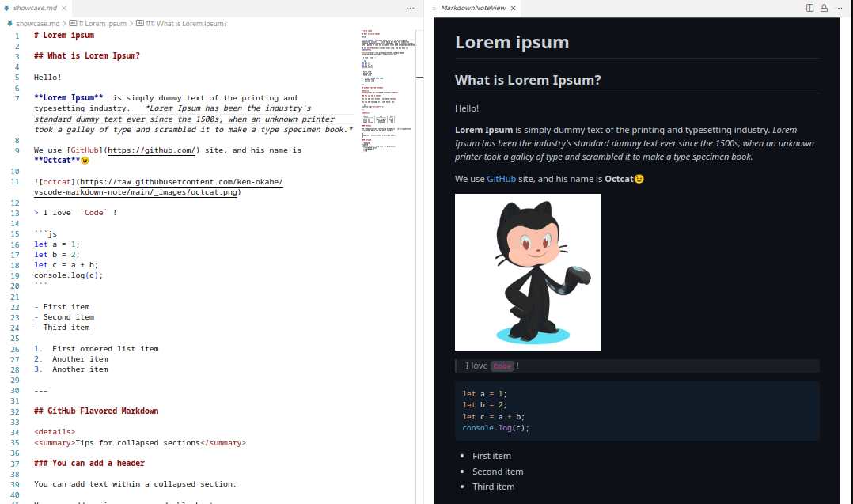This screenshot has height=504, width=853.
Task: Close the showcase.md editor tab
Action: tap(64, 8)
